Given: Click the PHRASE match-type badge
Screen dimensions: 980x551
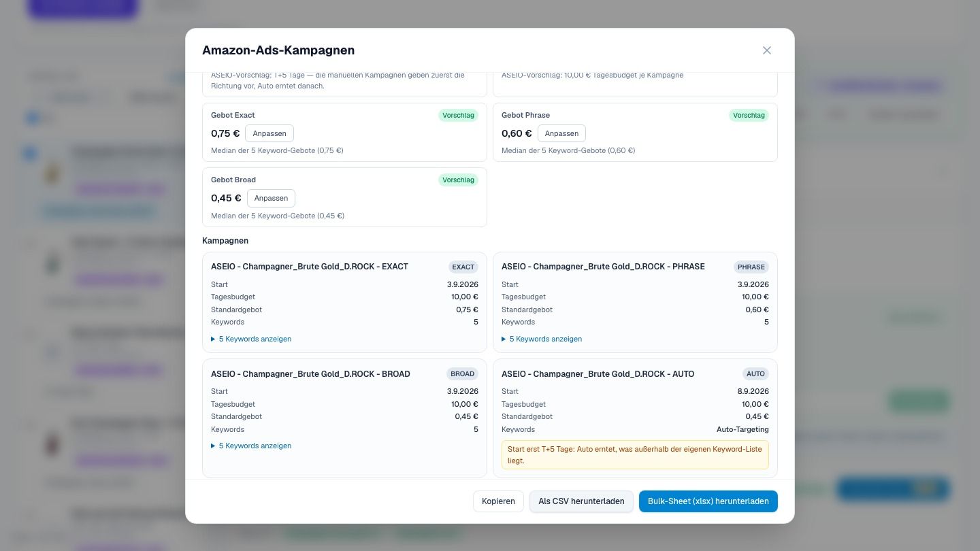Looking at the screenshot, I should pyautogui.click(x=751, y=267).
